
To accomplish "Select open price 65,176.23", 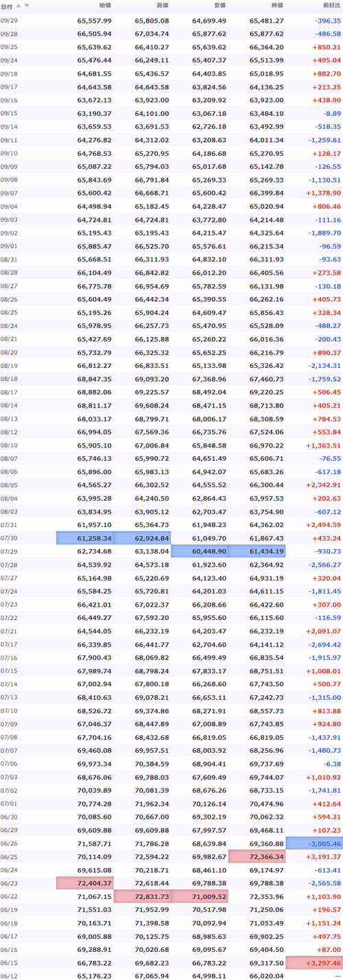I will coord(95,976).
